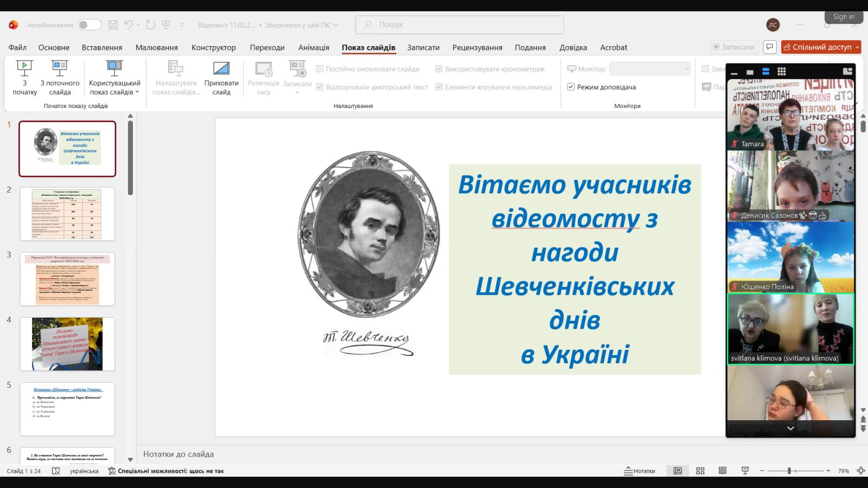This screenshot has height=488, width=868.
Task: Open Reading view from status bar
Action: pos(722,471)
